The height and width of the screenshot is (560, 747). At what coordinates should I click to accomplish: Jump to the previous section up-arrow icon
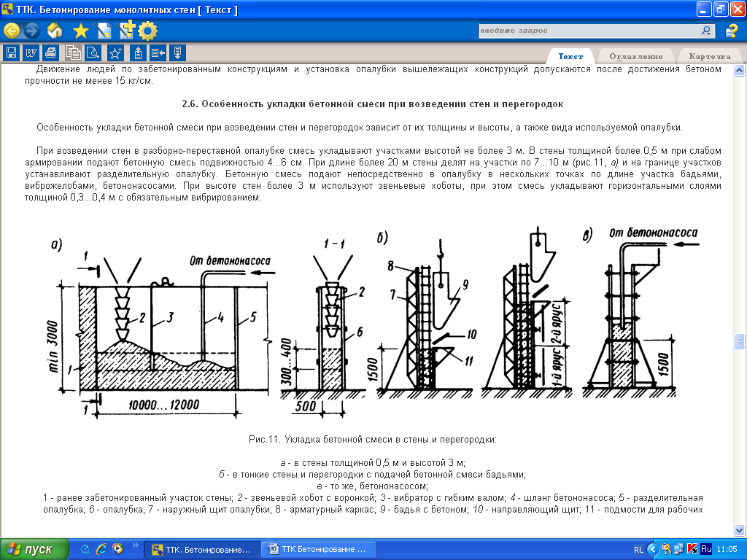click(x=138, y=52)
